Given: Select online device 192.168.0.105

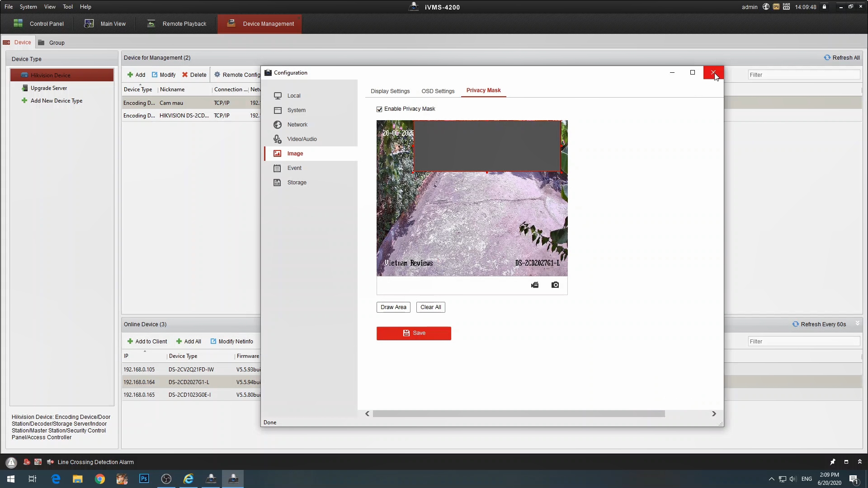Looking at the screenshot, I should (x=191, y=370).
